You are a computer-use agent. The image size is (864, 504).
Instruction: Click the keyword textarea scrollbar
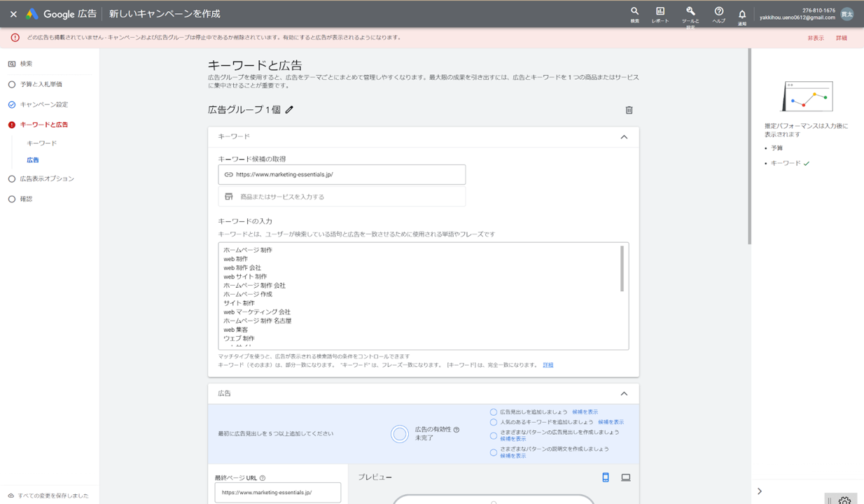(622, 268)
